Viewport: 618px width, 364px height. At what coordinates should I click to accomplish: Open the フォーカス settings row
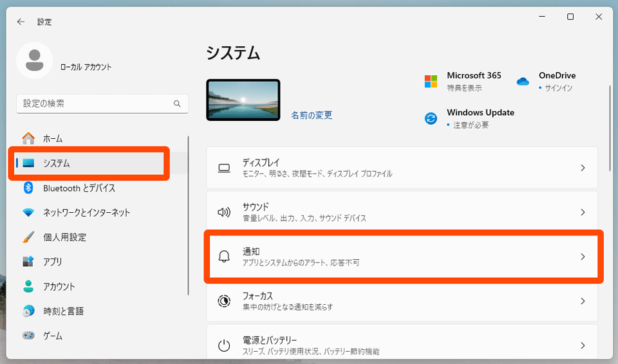click(x=402, y=302)
